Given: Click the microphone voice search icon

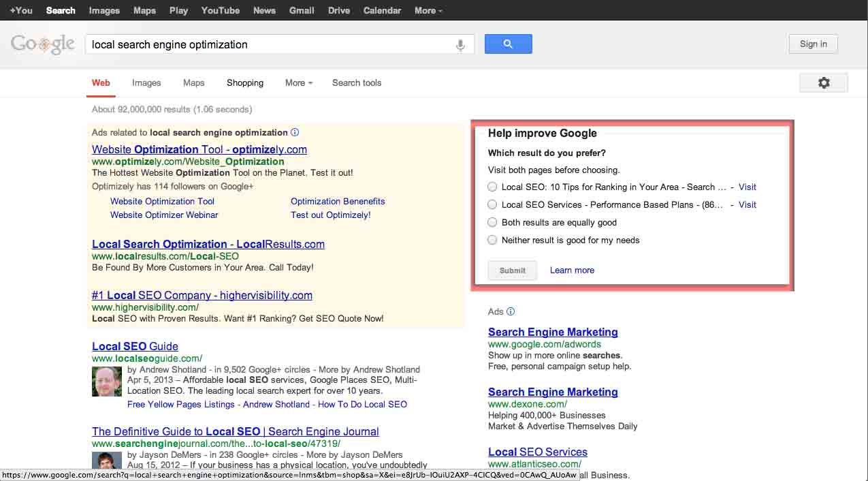Looking at the screenshot, I should tap(460, 45).
